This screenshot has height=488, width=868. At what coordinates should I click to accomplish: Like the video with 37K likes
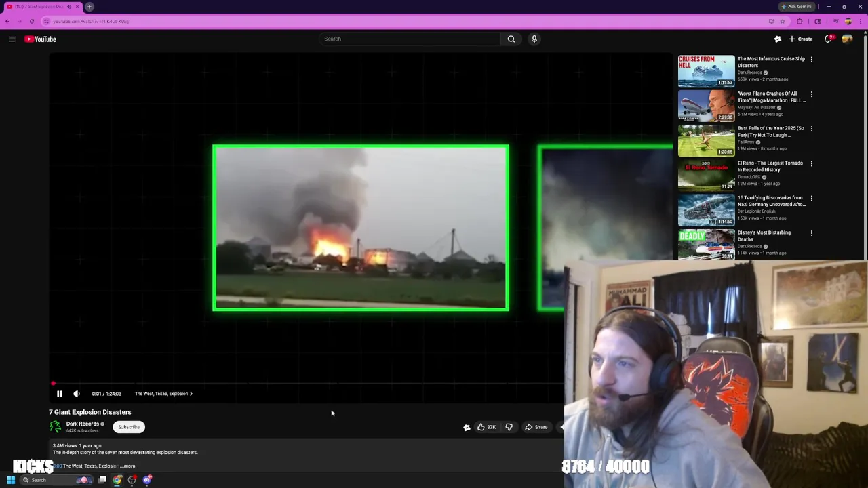coord(486,427)
